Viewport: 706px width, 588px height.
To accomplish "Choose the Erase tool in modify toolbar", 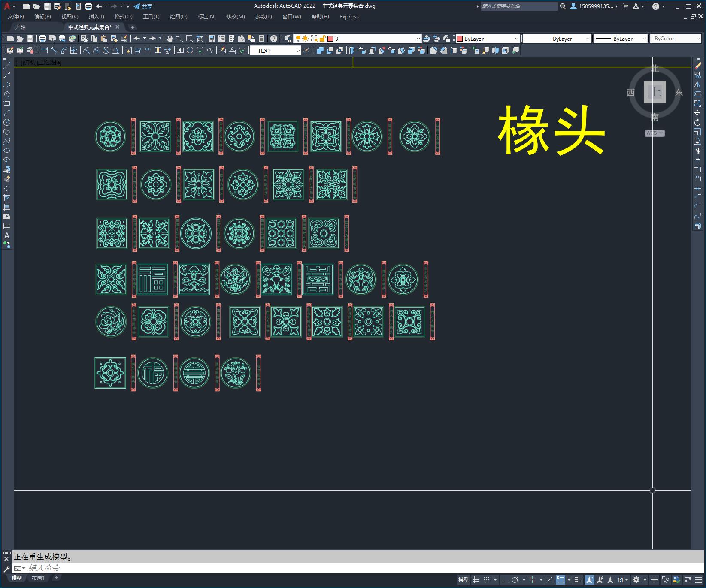I will [697, 66].
